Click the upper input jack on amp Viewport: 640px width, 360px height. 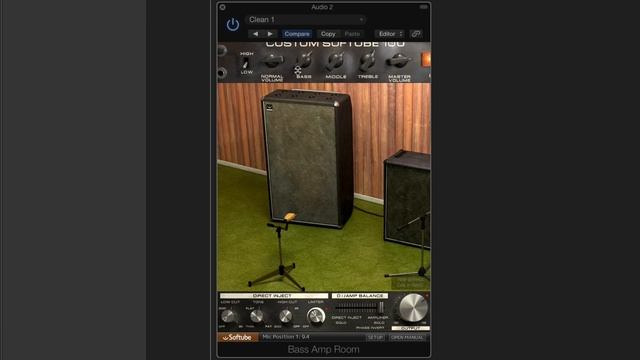point(222,51)
